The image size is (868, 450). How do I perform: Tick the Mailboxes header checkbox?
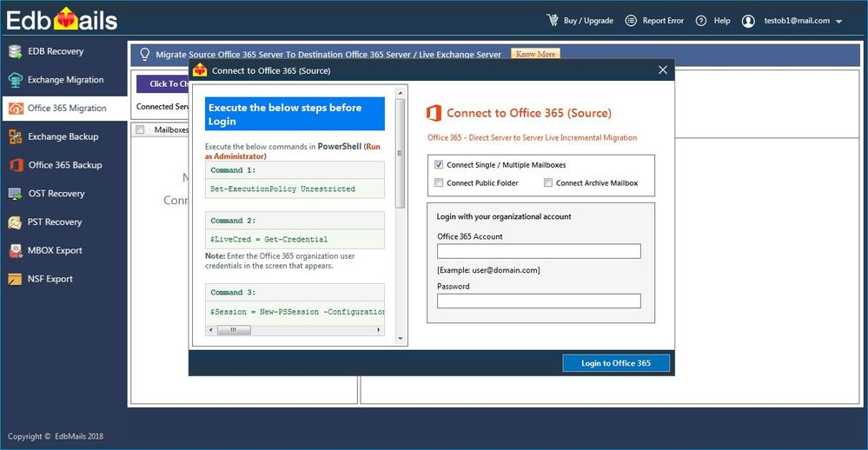click(x=141, y=129)
